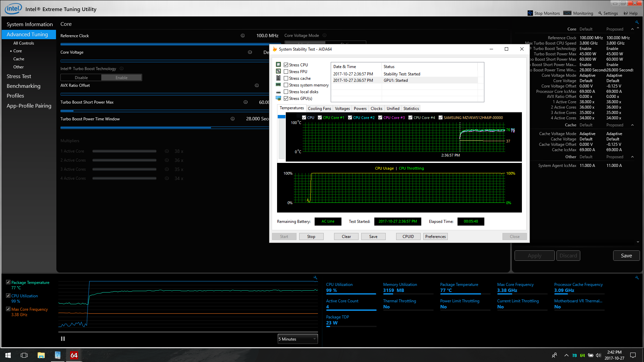Click Save button in XTU summary panel
Viewport: 644px width, 362px height.
click(626, 255)
